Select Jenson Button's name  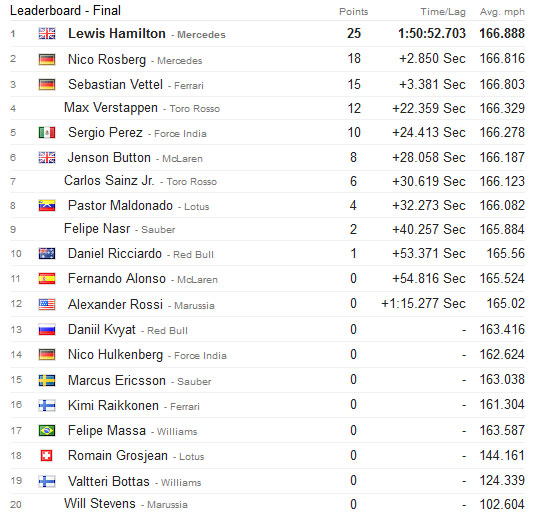click(x=109, y=157)
